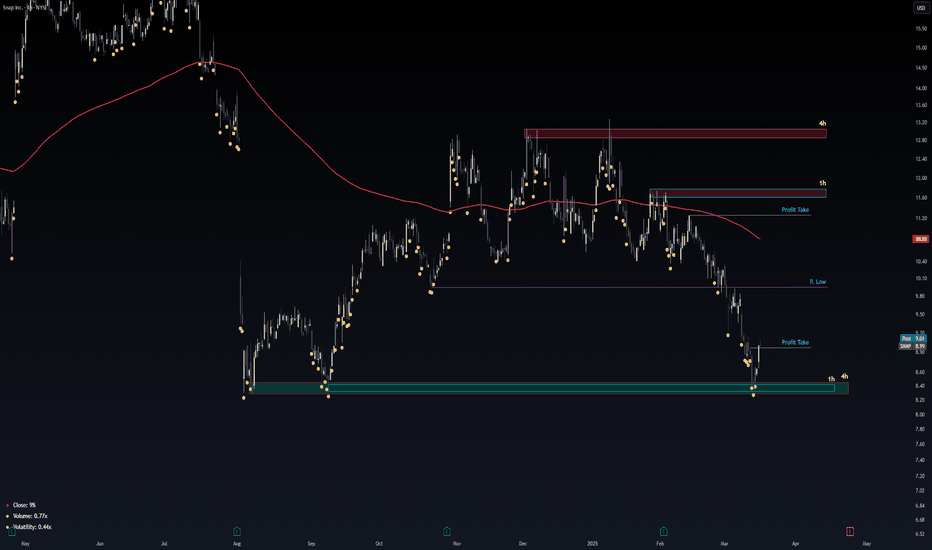Click the red upcoming earnings marker near Apr
Image resolution: width=932 pixels, height=550 pixels.
click(850, 531)
